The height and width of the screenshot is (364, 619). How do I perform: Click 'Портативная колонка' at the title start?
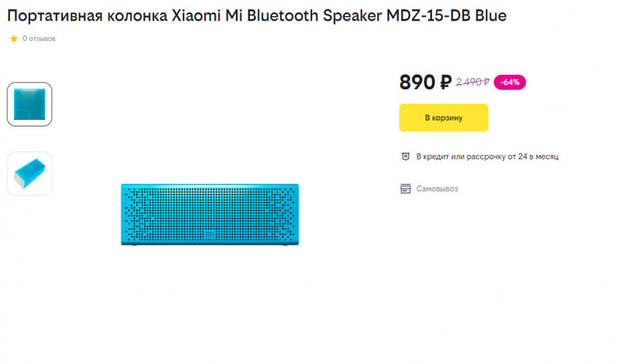click(87, 15)
